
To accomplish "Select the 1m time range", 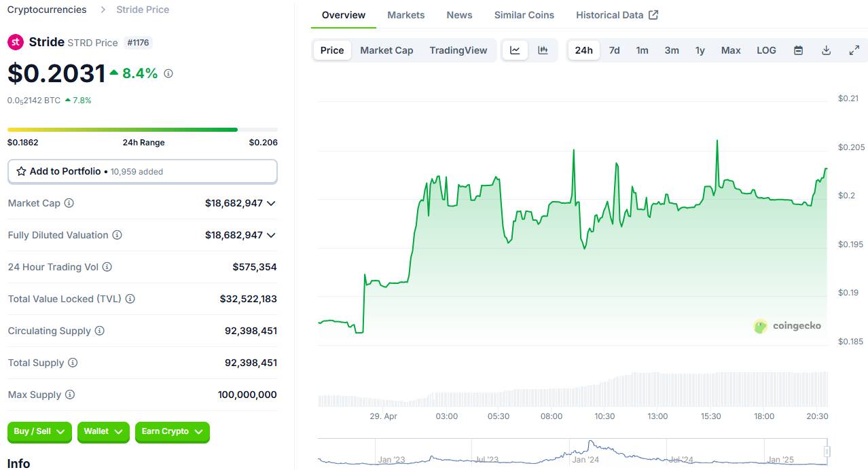I will pyautogui.click(x=642, y=50).
